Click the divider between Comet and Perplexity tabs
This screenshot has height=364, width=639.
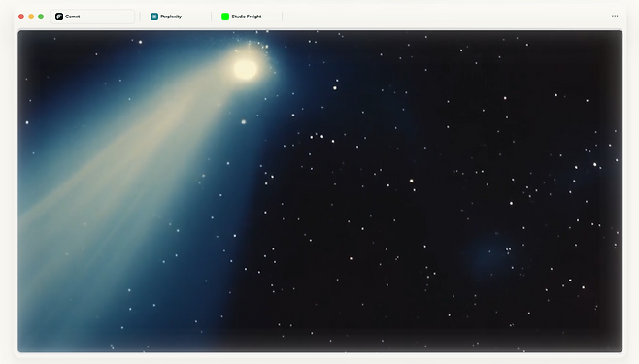click(x=140, y=17)
